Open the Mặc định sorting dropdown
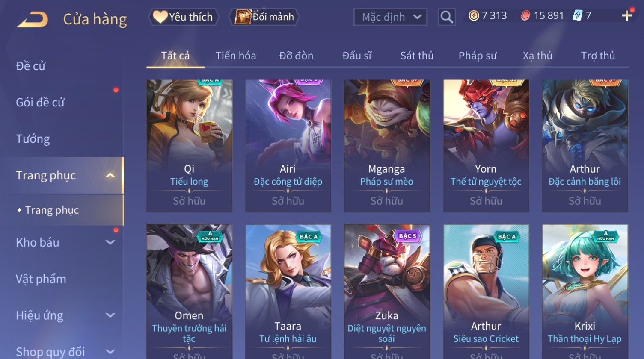This screenshot has width=644, height=359. point(390,17)
